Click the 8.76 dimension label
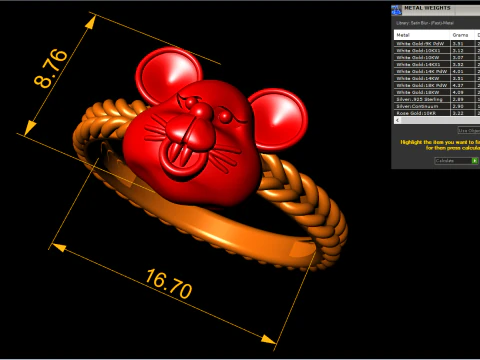Screen dimensions: 480x360 [x=50, y=68]
